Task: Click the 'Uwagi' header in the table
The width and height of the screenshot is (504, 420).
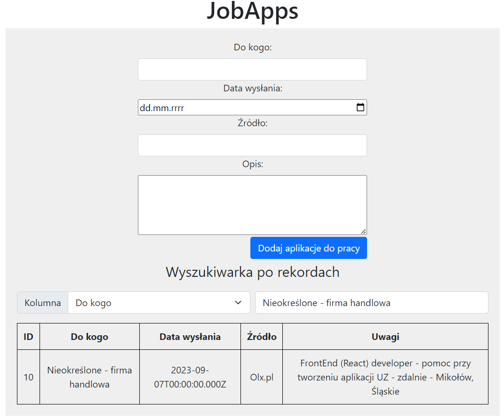Action: tap(385, 336)
